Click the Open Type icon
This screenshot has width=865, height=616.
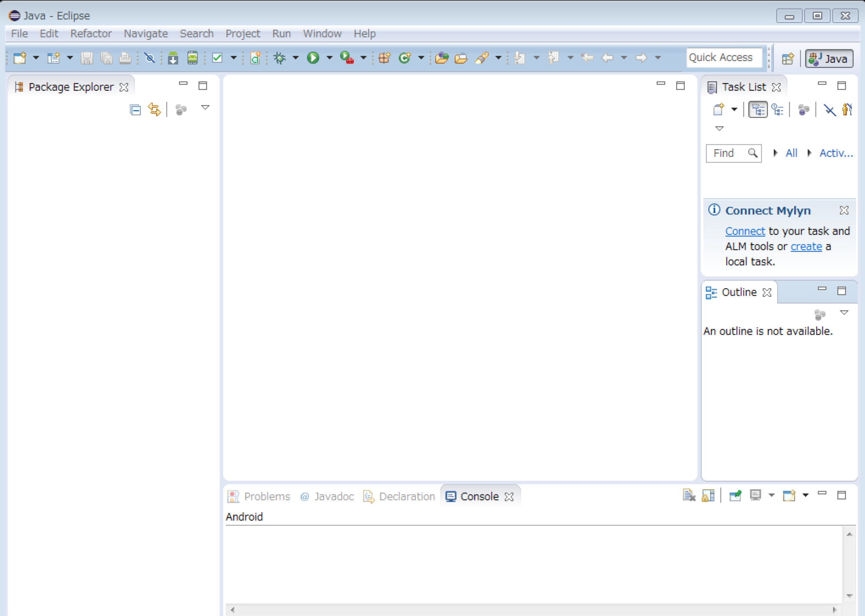442,58
